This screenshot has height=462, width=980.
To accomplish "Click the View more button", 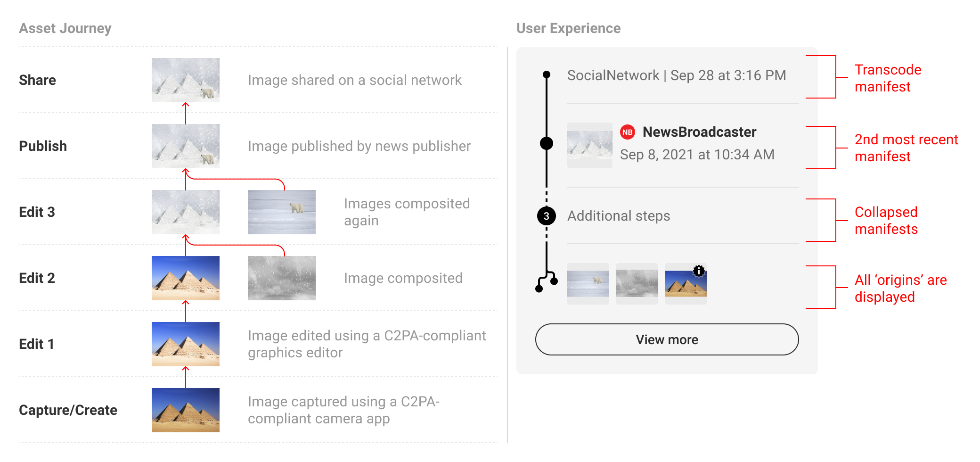I will point(667,339).
